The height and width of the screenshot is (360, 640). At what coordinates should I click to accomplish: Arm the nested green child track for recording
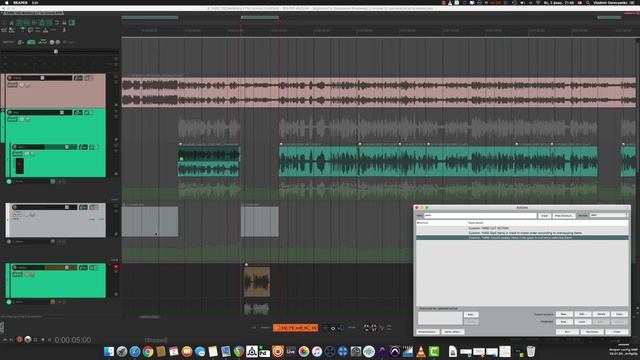point(15,147)
